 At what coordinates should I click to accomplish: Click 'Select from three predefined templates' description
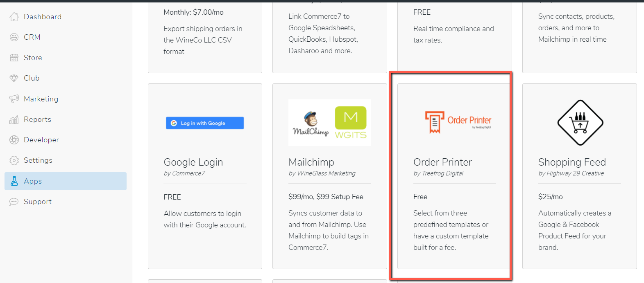coord(451,230)
